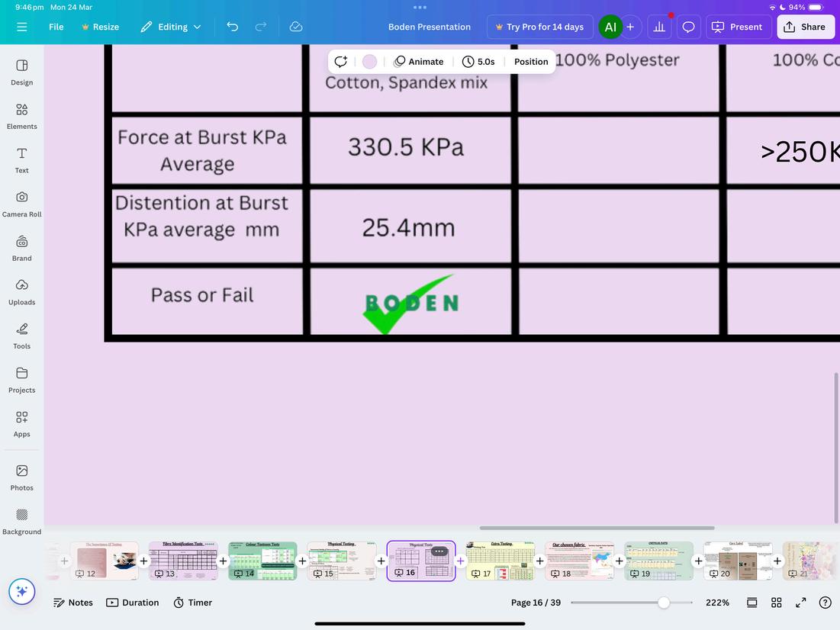The width and height of the screenshot is (840, 630).
Task: Select page 20 thumbnail
Action: coord(739,561)
